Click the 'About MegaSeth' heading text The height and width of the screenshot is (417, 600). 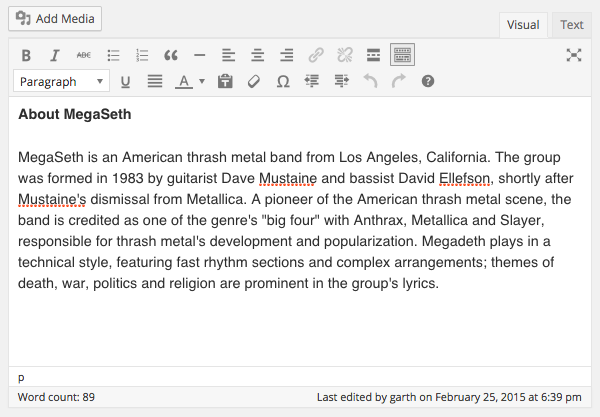coord(75,114)
